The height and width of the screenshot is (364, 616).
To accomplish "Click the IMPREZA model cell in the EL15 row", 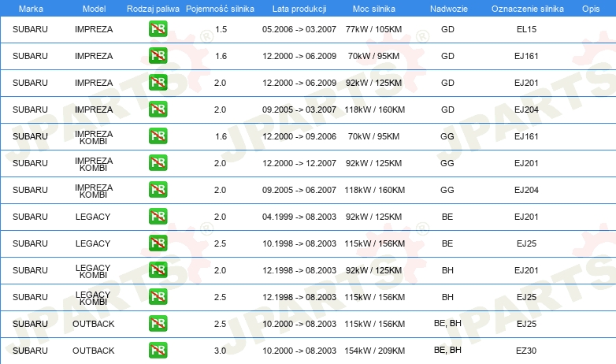I will click(x=94, y=29).
